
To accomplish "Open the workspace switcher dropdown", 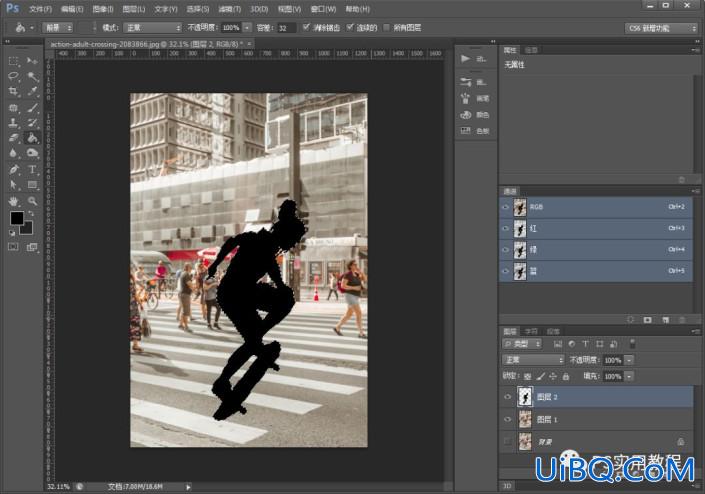I will coord(661,28).
